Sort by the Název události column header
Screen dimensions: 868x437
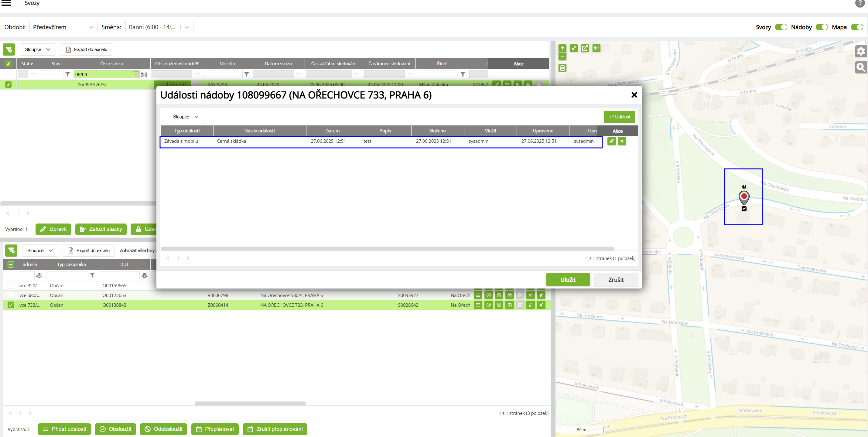coord(259,131)
